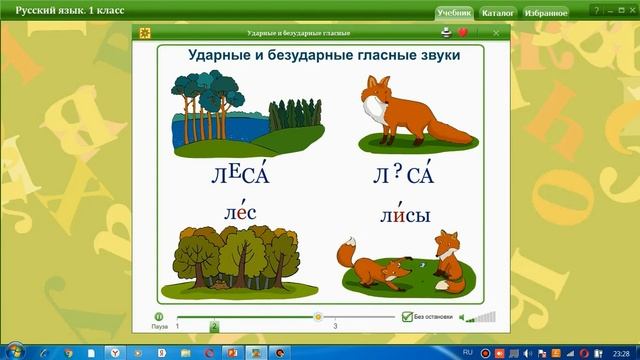Screen dimensions: 640x360
Task: Click the speaker icon in the lesson player
Action: tap(462, 318)
